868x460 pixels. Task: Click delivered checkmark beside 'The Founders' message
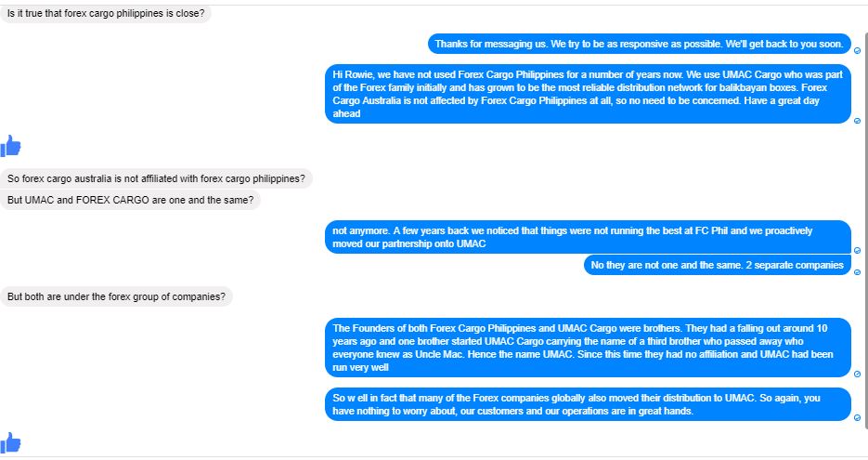pyautogui.click(x=858, y=375)
